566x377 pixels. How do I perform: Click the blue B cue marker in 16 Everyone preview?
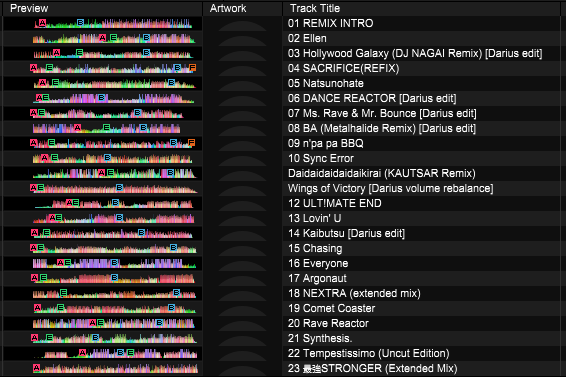(x=114, y=263)
